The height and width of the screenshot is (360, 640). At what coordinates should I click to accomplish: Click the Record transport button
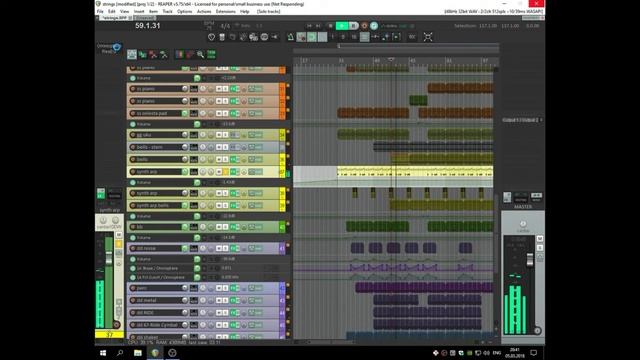click(364, 26)
